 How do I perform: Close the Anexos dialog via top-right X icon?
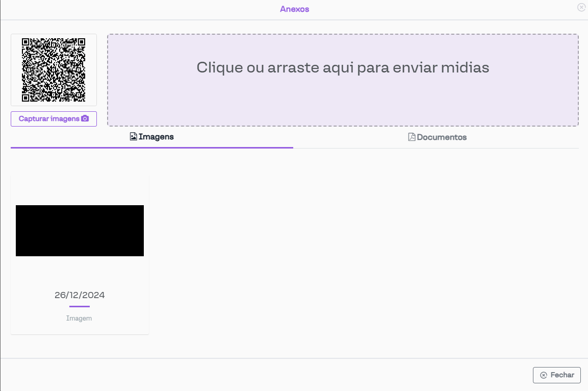point(581,8)
